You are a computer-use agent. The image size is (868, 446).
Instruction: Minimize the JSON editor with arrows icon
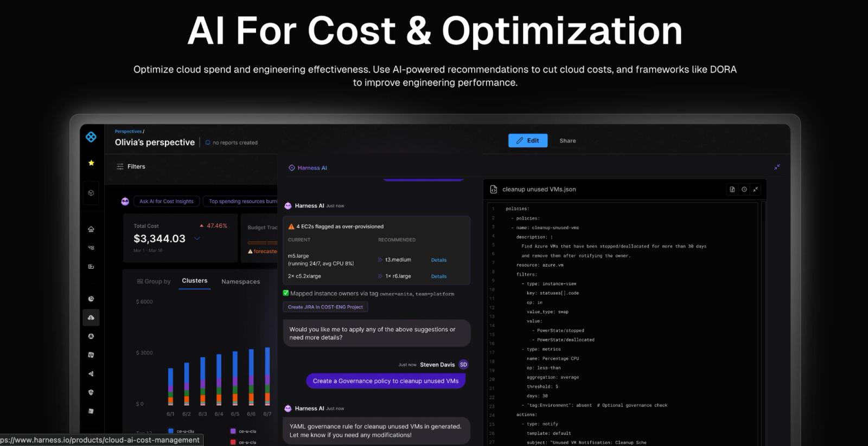(x=756, y=189)
